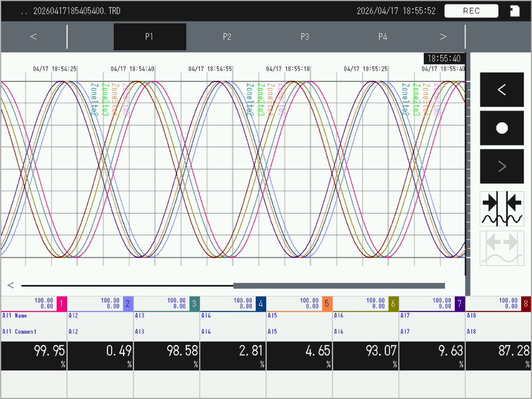Click the REC button
Image resolution: width=532 pixels, height=399 pixels.
471,11
